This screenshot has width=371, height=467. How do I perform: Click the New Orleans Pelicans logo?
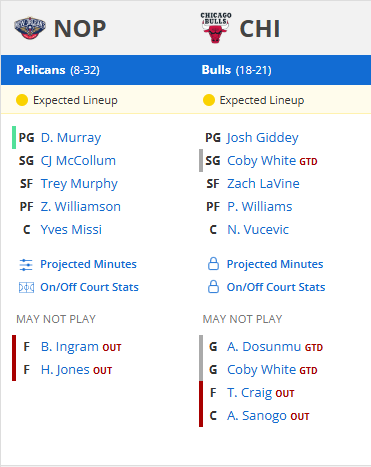pyautogui.click(x=30, y=28)
